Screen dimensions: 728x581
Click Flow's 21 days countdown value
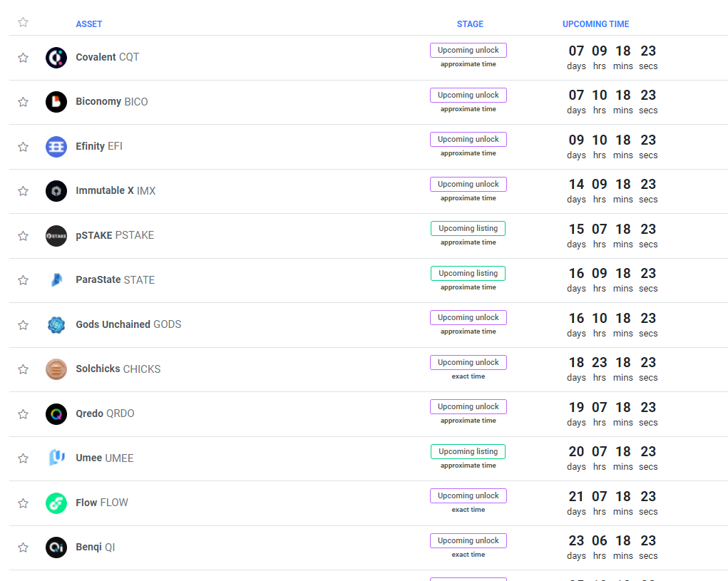coord(576,497)
